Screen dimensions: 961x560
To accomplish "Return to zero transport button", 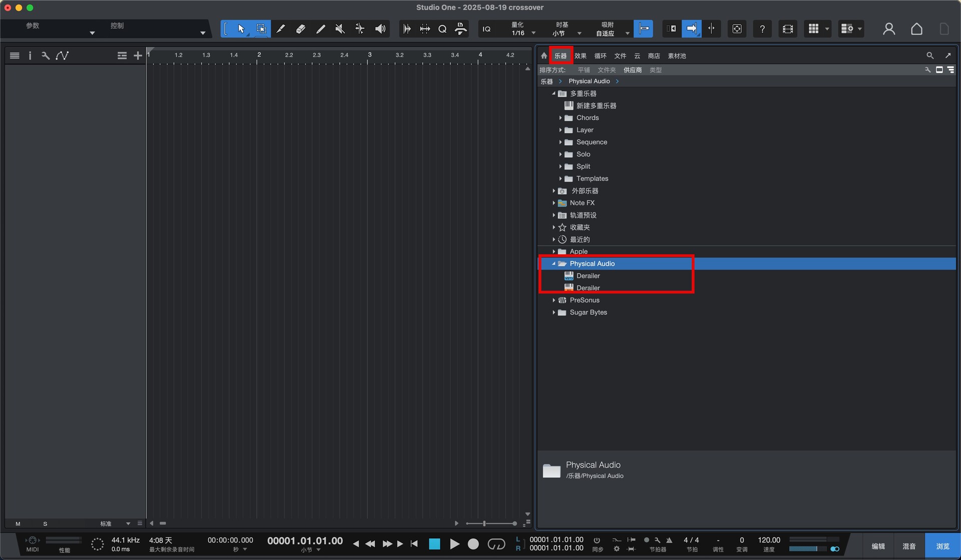I will click(x=414, y=544).
